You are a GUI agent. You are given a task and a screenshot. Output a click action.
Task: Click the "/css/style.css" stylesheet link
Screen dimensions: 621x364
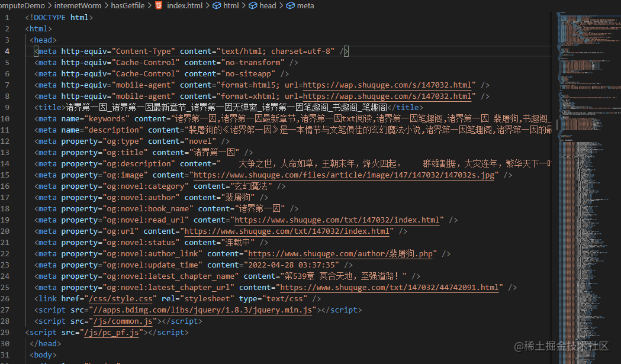pyautogui.click(x=121, y=298)
